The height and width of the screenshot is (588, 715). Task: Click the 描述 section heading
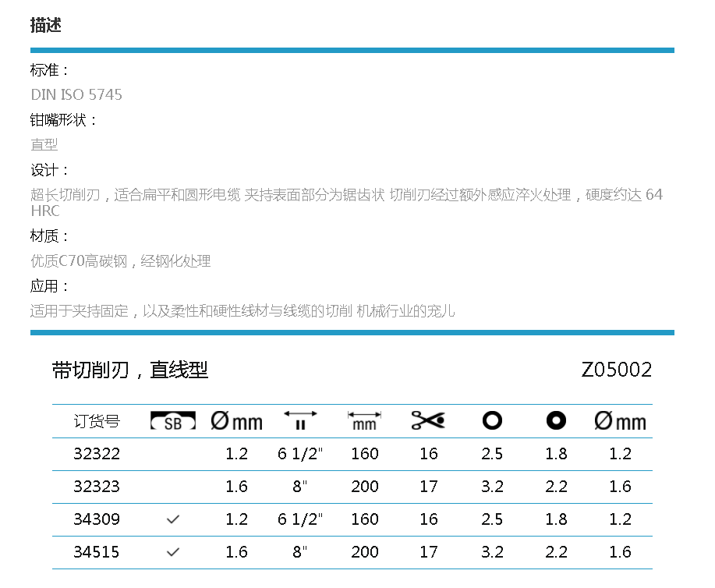click(x=45, y=25)
